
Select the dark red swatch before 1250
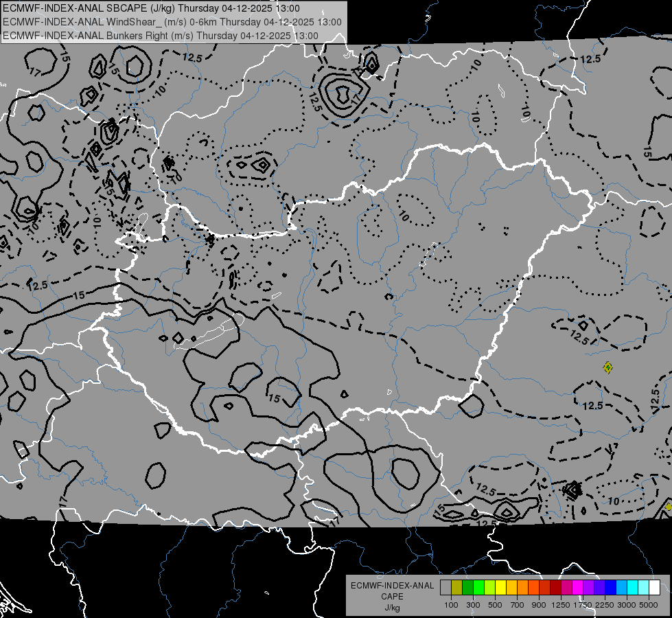[x=555, y=588]
